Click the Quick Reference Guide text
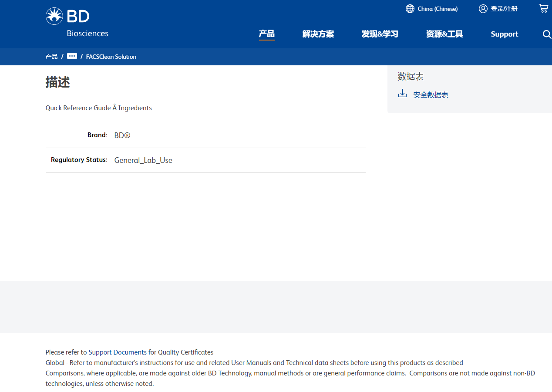This screenshot has height=392, width=552. coord(99,108)
